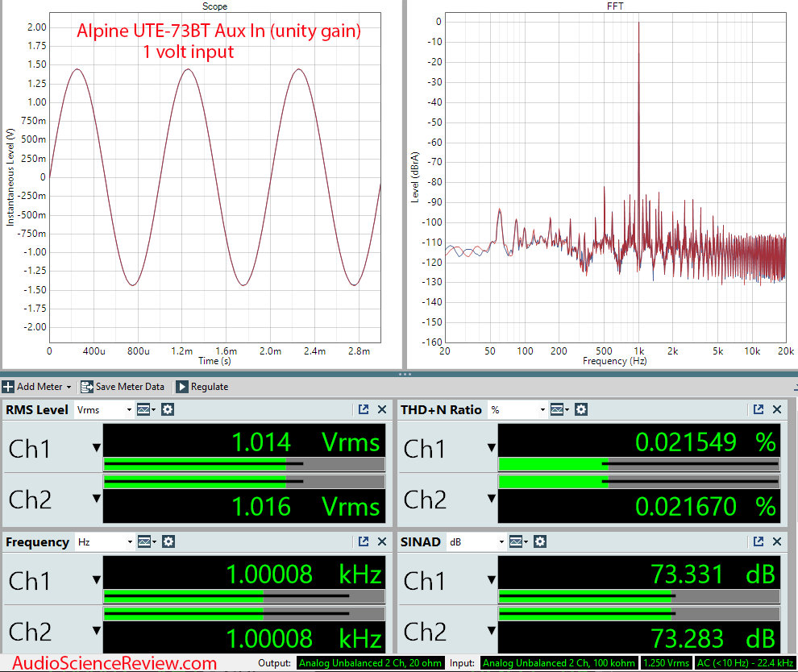The image size is (798, 672).
Task: Click Frequency Ch2 bar graph
Action: (x=244, y=613)
